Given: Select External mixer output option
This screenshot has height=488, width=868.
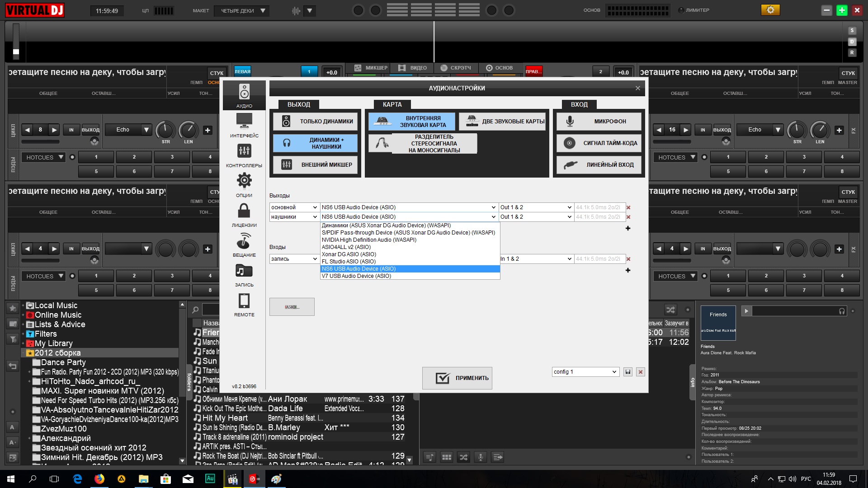Looking at the screenshot, I should click(x=315, y=165).
